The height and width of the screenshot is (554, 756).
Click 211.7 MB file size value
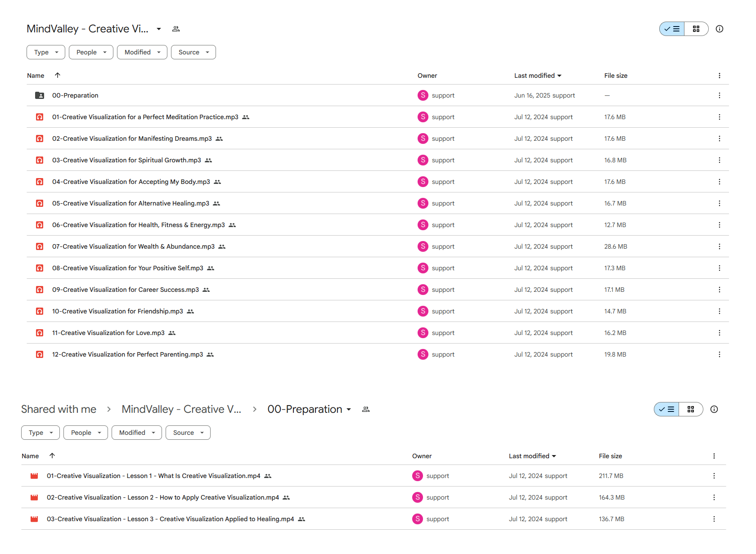pyautogui.click(x=611, y=476)
